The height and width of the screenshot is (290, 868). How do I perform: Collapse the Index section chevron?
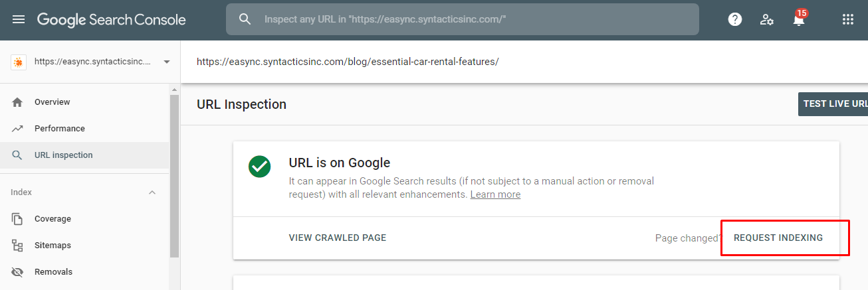point(152,192)
